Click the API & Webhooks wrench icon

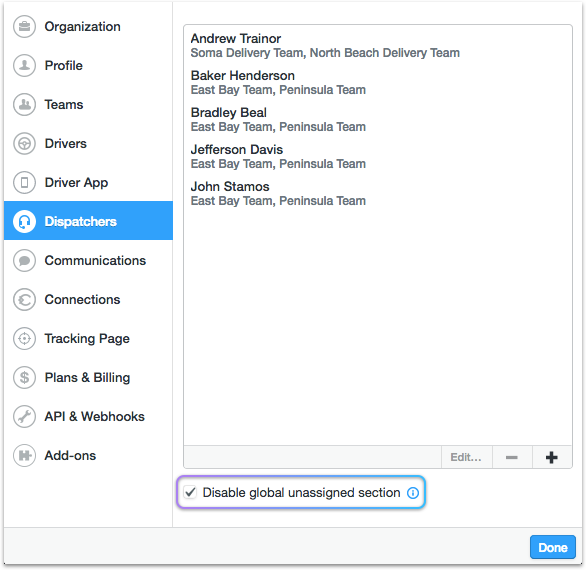(x=24, y=416)
